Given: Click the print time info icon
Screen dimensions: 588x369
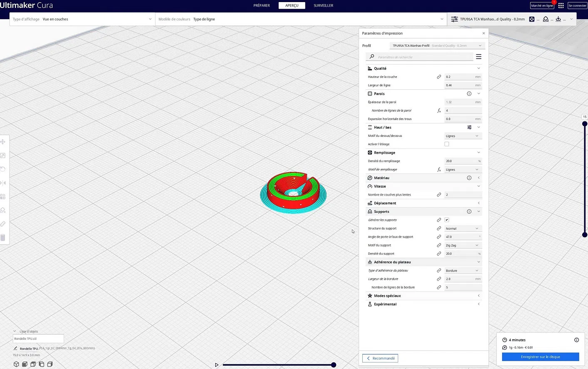Looking at the screenshot, I should [x=576, y=340].
